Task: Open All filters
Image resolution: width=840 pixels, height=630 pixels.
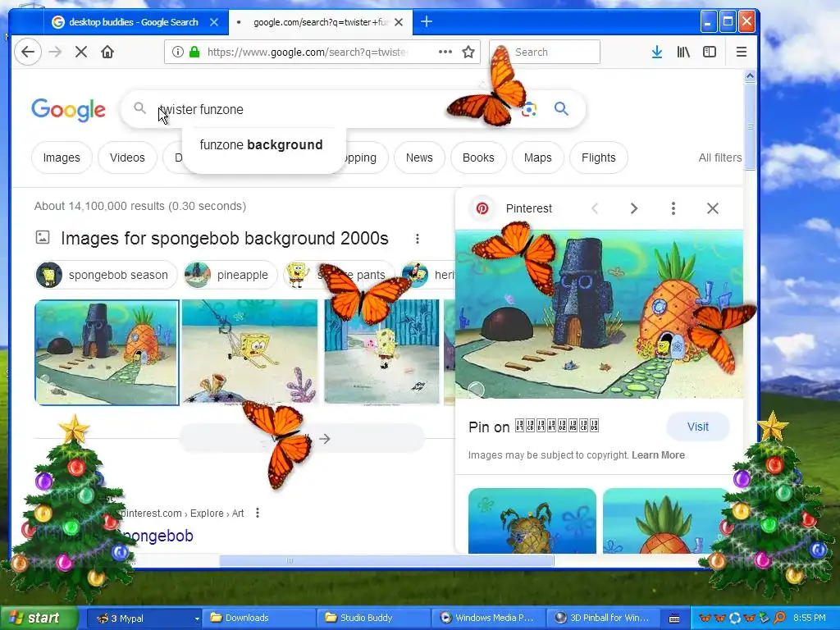Action: [720, 157]
